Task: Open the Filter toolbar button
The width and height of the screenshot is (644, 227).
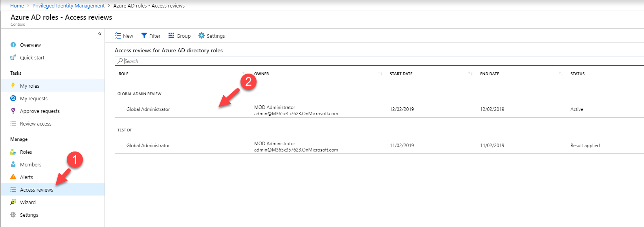Action: coord(151,36)
